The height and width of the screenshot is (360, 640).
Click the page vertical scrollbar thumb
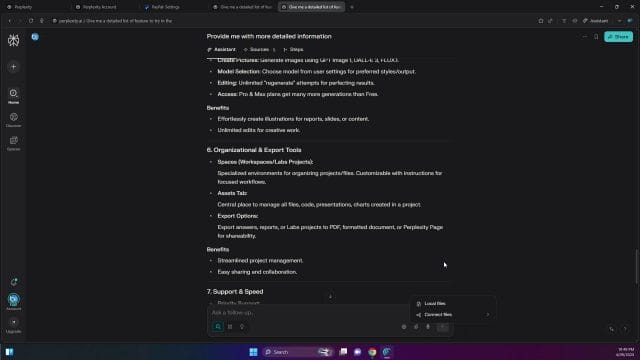click(x=637, y=267)
